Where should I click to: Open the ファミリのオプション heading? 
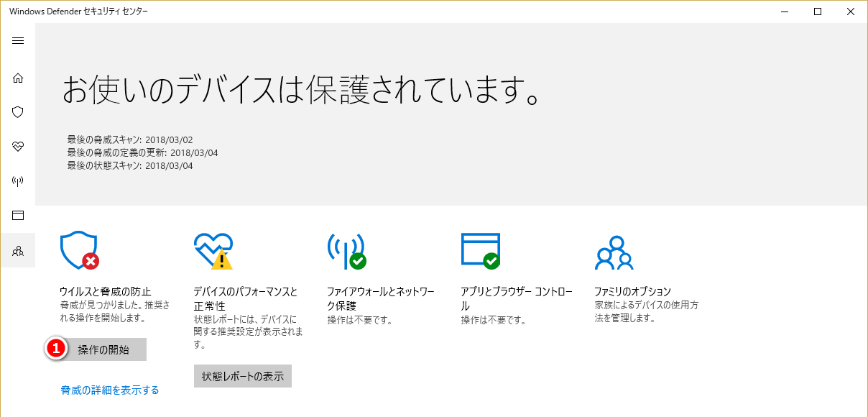pos(632,291)
